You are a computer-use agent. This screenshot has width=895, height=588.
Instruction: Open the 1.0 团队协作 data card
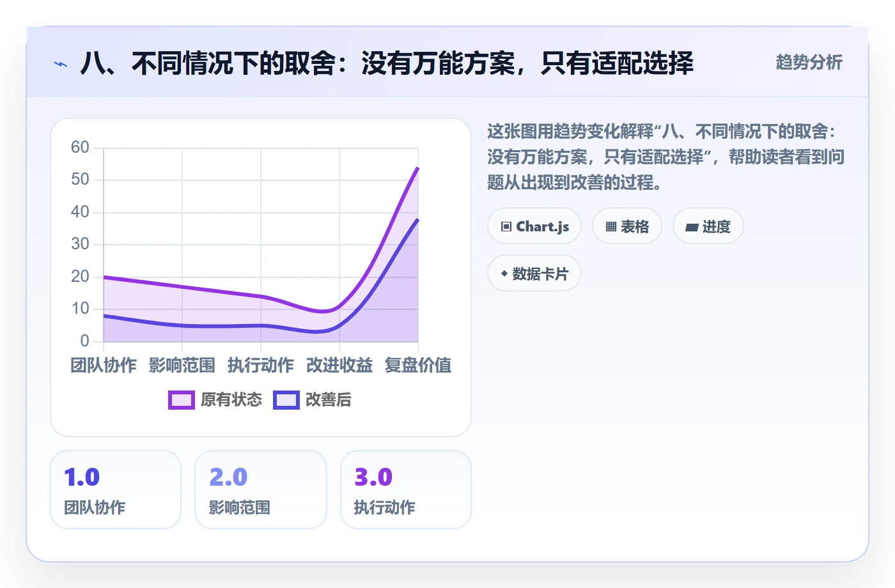coord(116,490)
